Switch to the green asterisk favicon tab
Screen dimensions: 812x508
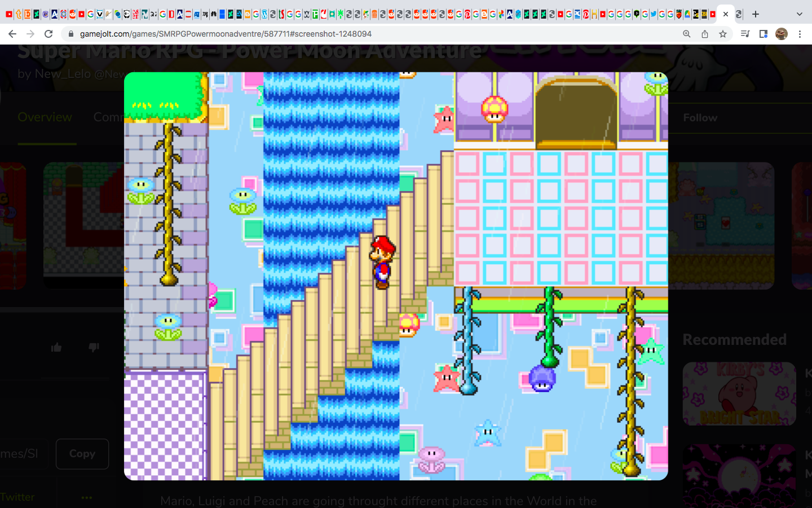(341, 14)
